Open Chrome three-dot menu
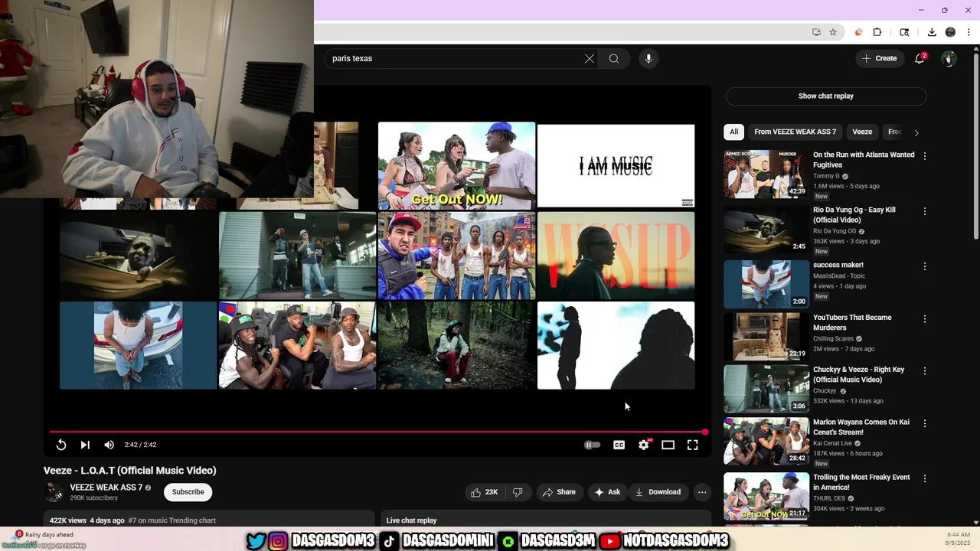The width and height of the screenshot is (980, 551). (969, 32)
